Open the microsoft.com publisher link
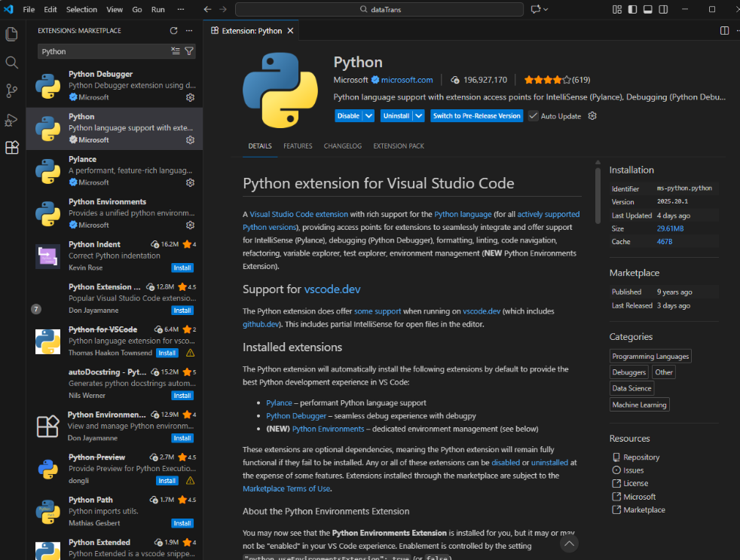The width and height of the screenshot is (740, 560). click(x=407, y=80)
